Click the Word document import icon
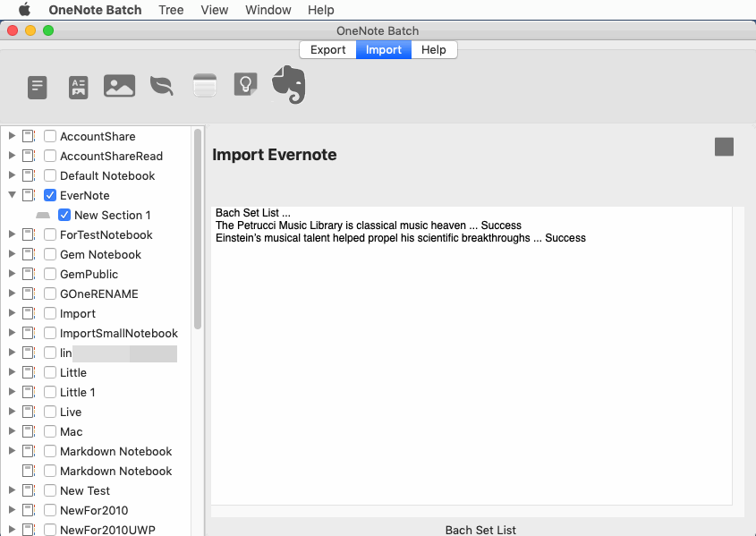 click(78, 86)
